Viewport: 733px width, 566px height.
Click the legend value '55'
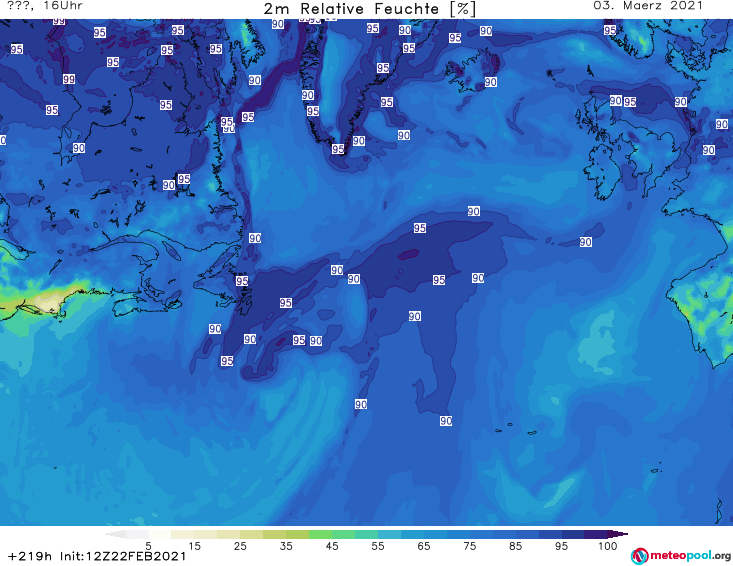(x=377, y=546)
